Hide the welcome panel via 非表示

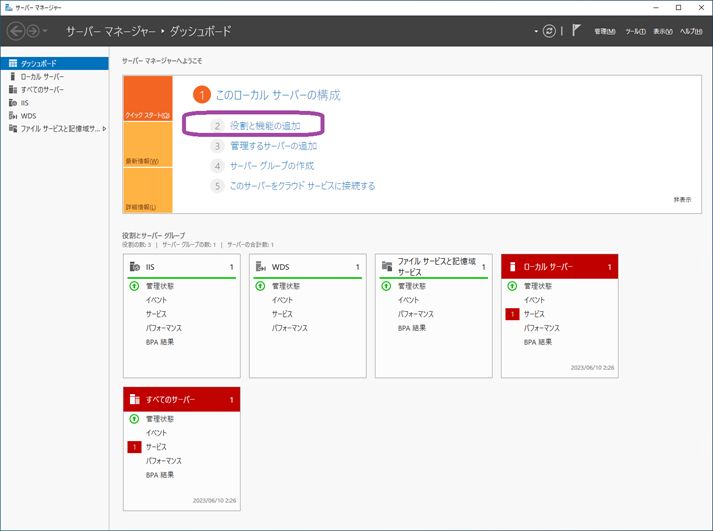point(682,199)
